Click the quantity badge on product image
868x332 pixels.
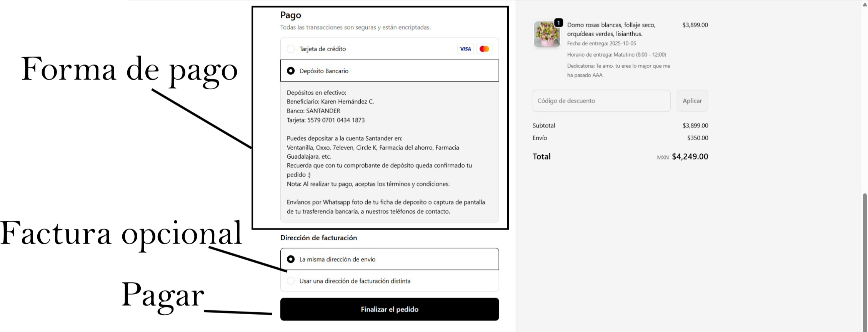558,23
